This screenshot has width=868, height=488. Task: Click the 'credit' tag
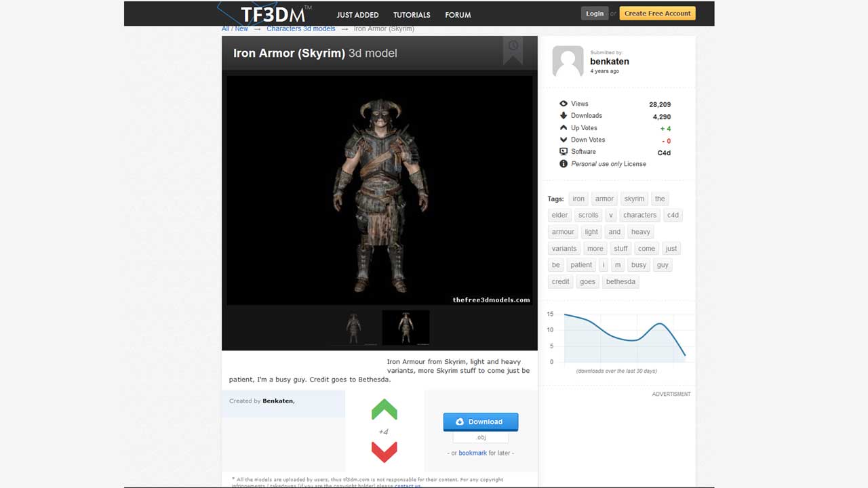(561, 281)
